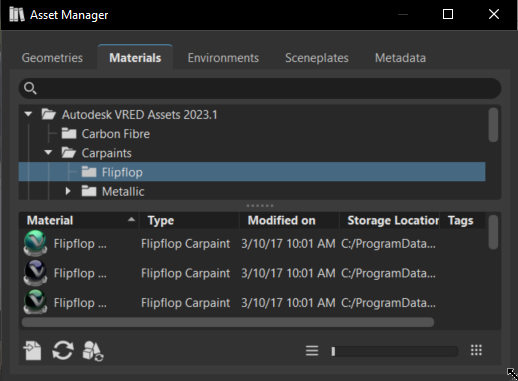Image resolution: width=518 pixels, height=381 pixels.
Task: Expand the Metallic folder
Action: [68, 191]
